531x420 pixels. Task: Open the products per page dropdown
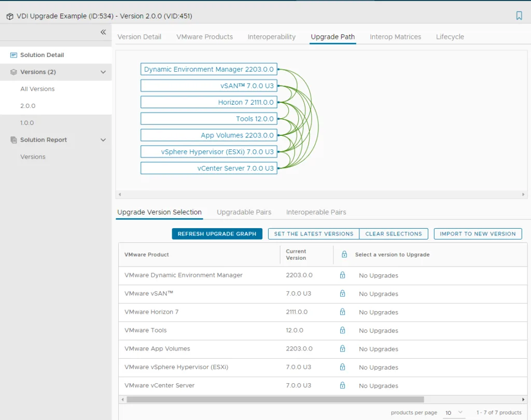tap(453, 413)
